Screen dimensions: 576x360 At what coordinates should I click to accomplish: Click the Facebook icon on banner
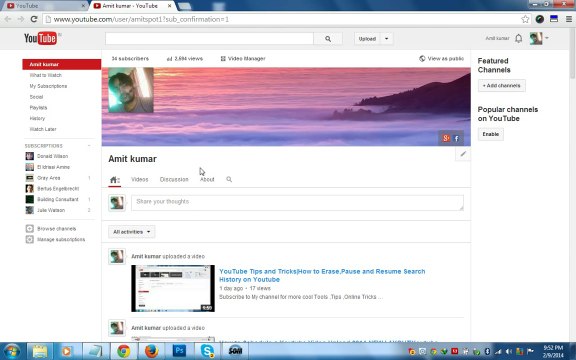coord(456,138)
